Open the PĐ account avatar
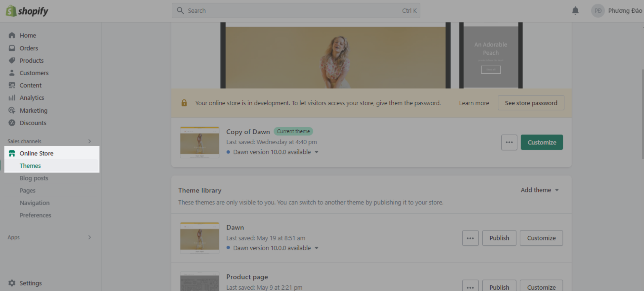 tap(598, 11)
